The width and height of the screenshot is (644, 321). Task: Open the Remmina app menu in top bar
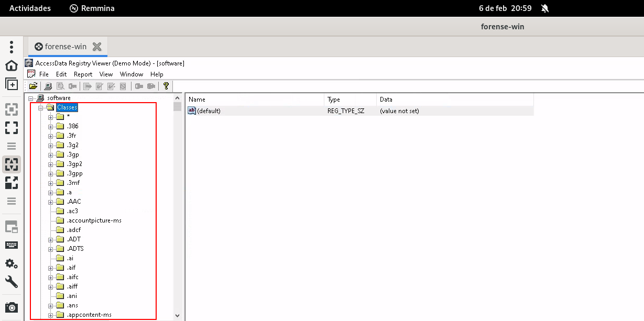(92, 8)
